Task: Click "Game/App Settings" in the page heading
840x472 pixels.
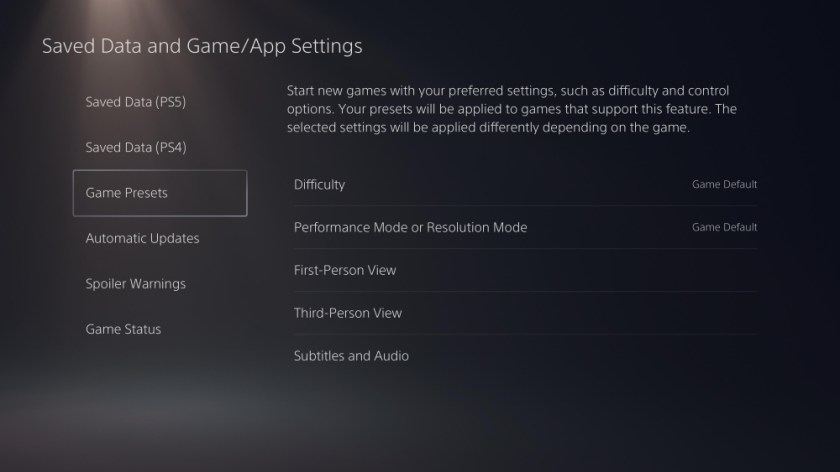Action: click(274, 47)
